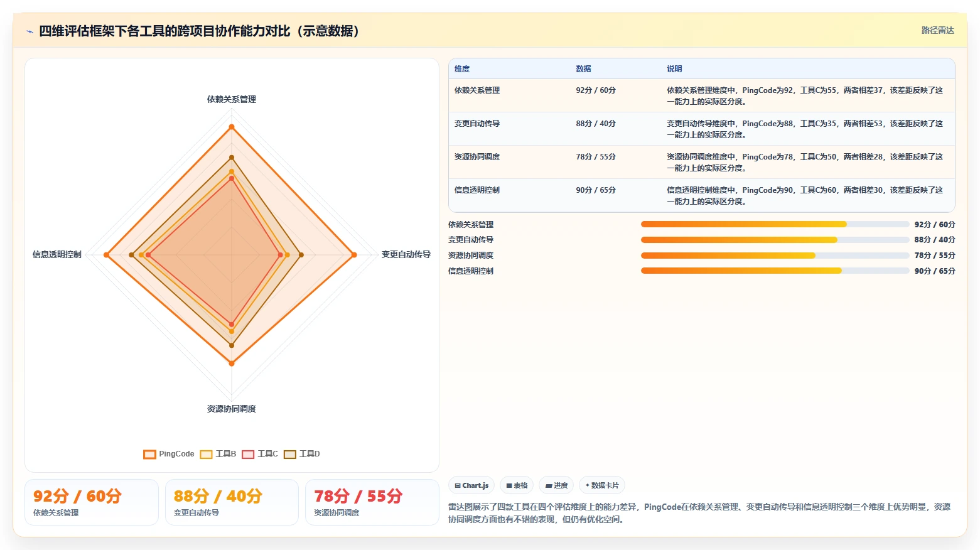980x550 pixels.
Task: Toggle the 工具D legend swatch
Action: (289, 454)
